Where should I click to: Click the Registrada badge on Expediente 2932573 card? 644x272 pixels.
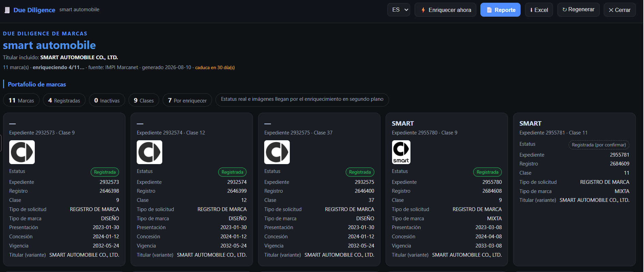click(105, 172)
